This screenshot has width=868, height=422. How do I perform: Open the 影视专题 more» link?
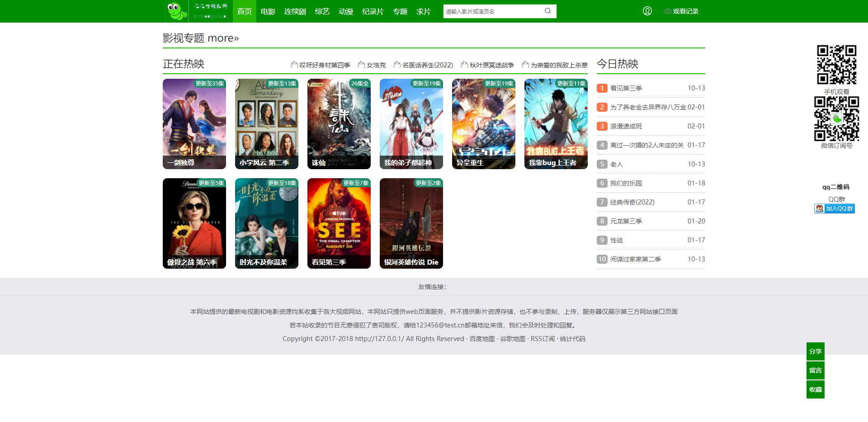pos(201,38)
